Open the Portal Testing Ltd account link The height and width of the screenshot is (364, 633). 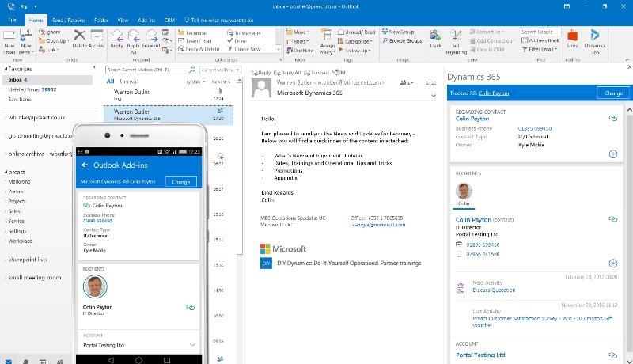pyautogui.click(x=480, y=355)
